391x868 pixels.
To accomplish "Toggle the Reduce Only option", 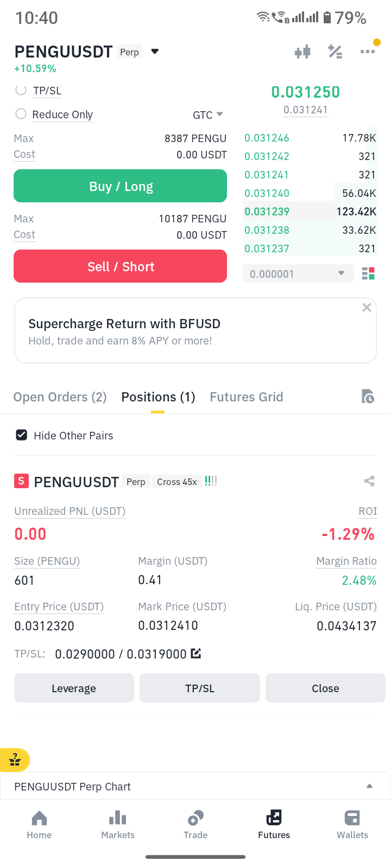I will (x=21, y=114).
